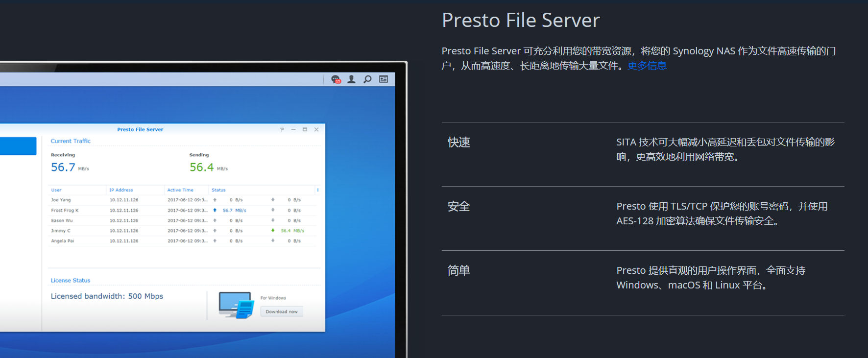Screen dimensions: 868x358
Task: Click Jimmy C's green download arrow
Action: (x=273, y=231)
